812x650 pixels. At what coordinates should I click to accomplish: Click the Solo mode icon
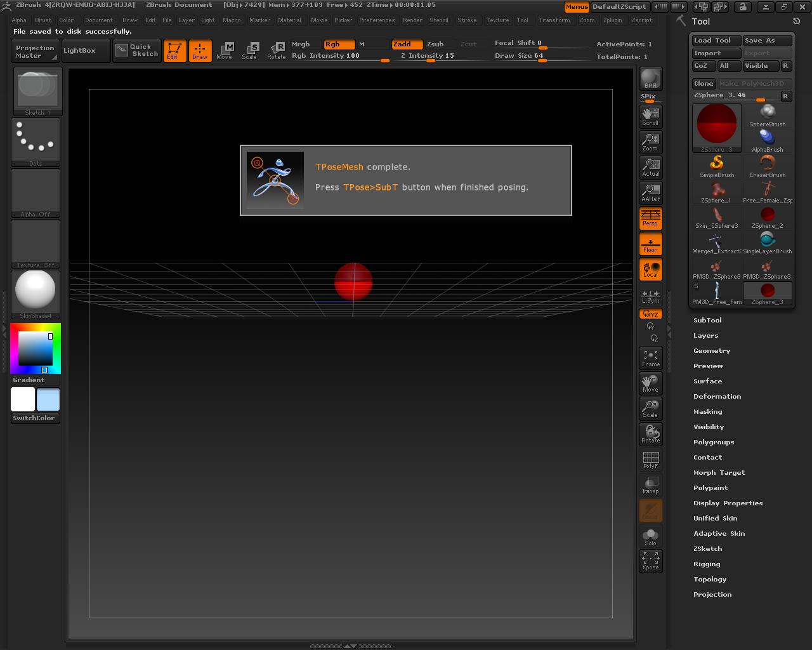pyautogui.click(x=650, y=535)
